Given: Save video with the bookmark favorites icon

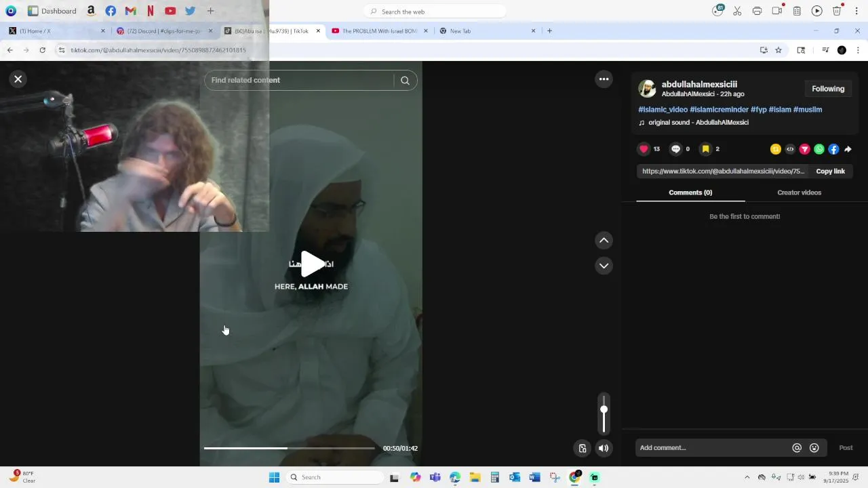Looking at the screenshot, I should (705, 149).
